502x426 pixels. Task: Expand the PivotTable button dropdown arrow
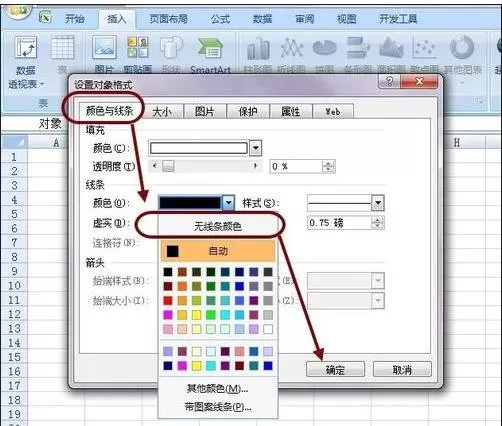(42, 84)
